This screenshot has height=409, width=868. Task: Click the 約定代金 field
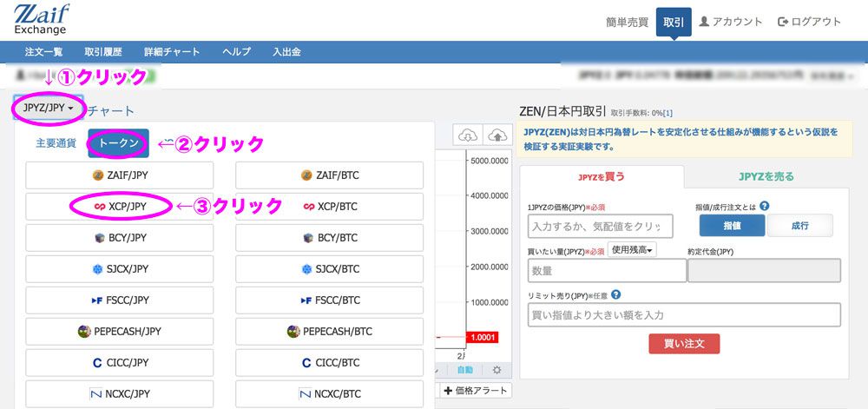(x=764, y=271)
